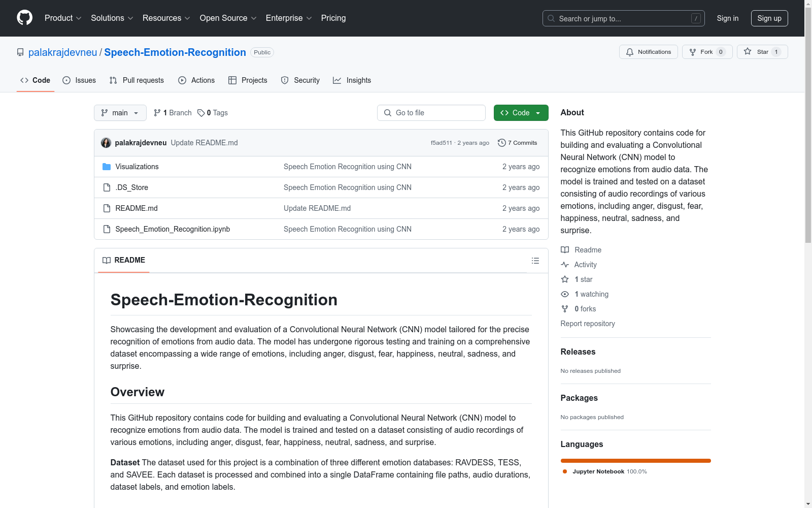Click the fork icon next to 0 forks
This screenshot has height=508, width=812.
coord(565,309)
